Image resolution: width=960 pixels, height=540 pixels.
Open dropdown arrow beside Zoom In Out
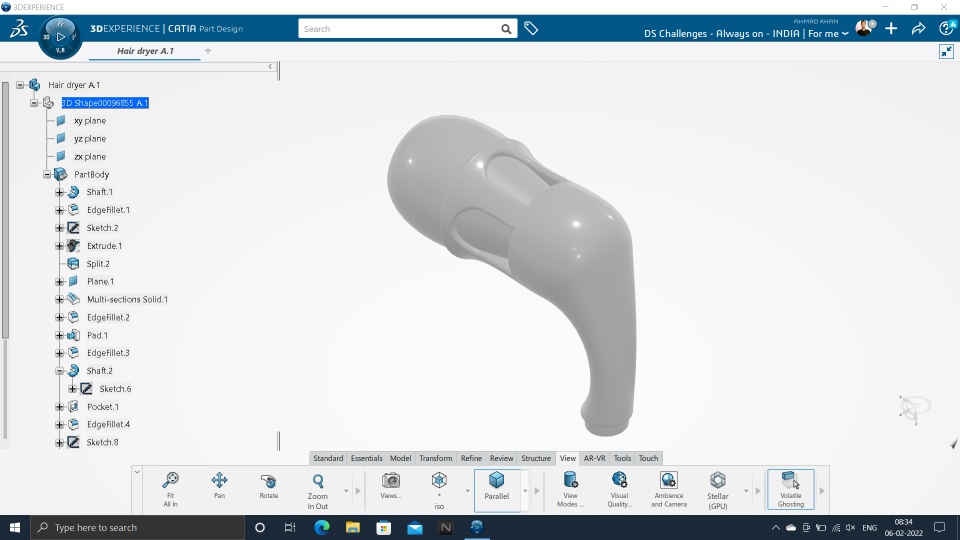tap(346, 491)
